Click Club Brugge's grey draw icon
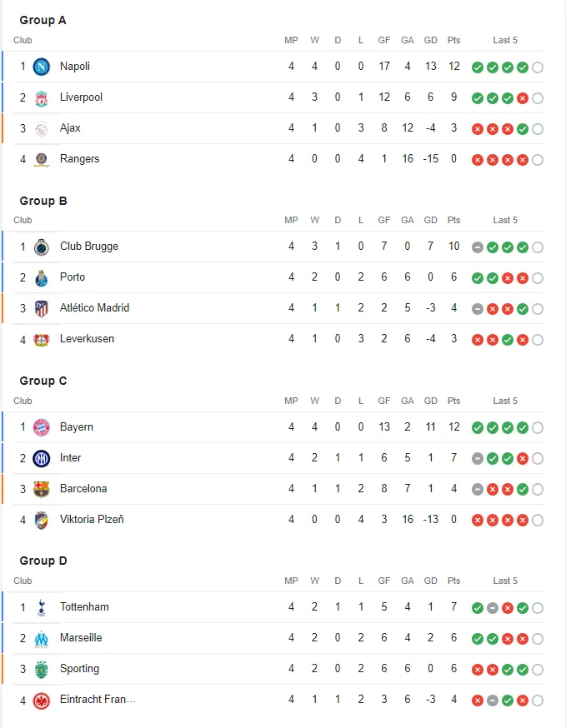The width and height of the screenshot is (566, 728). click(478, 247)
